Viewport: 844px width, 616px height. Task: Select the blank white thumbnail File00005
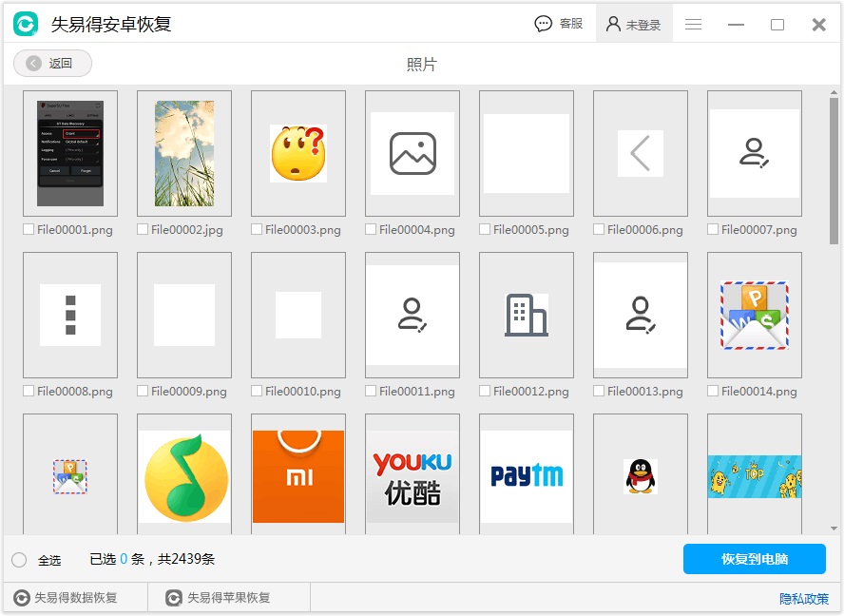(527, 153)
